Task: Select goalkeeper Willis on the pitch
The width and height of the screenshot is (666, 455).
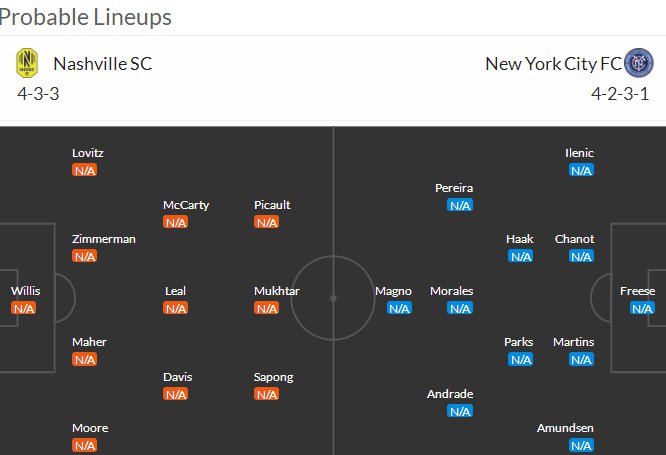Action: pos(25,291)
